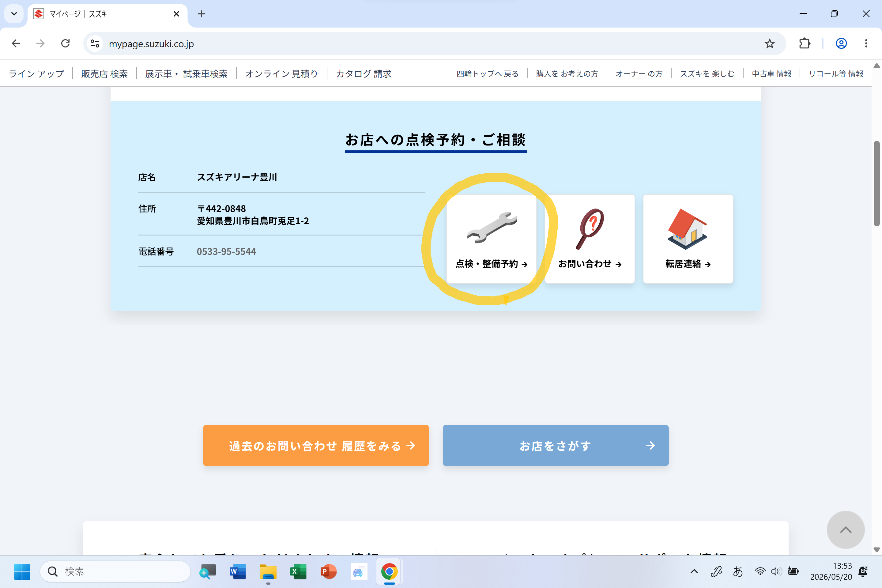Click 過去のお問い合わせ履歴をみる orange button
Screen dimensions: 882x588
coord(316,445)
